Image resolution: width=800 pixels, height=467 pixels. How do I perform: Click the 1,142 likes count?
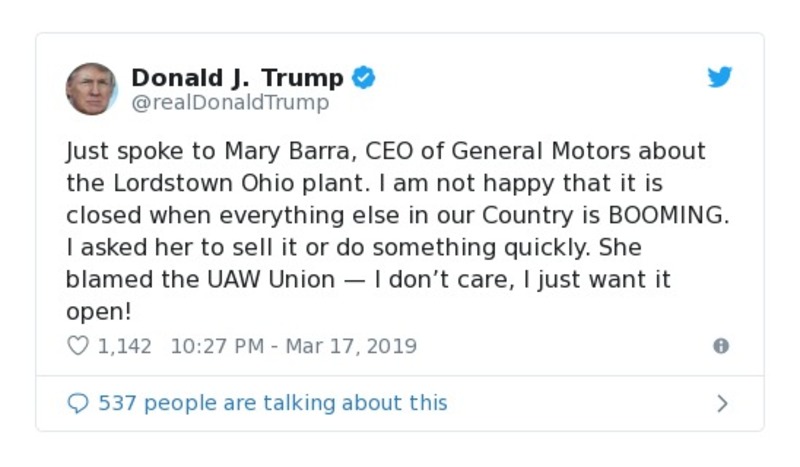pos(124,346)
